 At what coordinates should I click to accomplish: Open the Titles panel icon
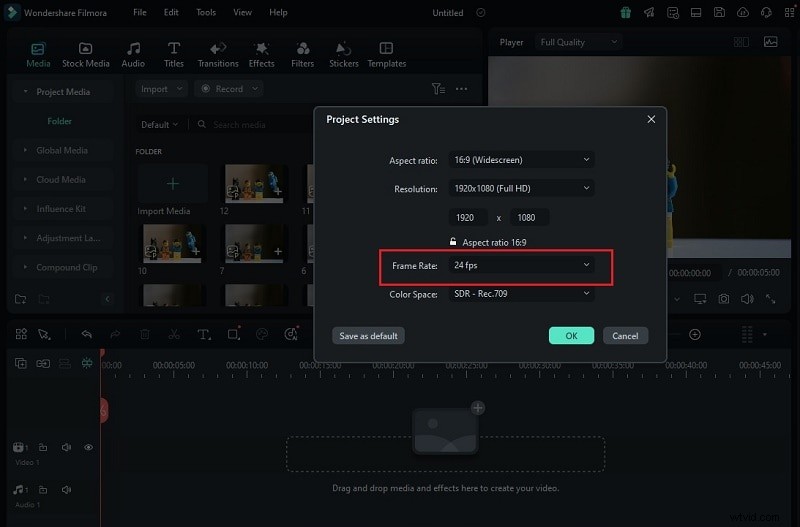tap(174, 54)
